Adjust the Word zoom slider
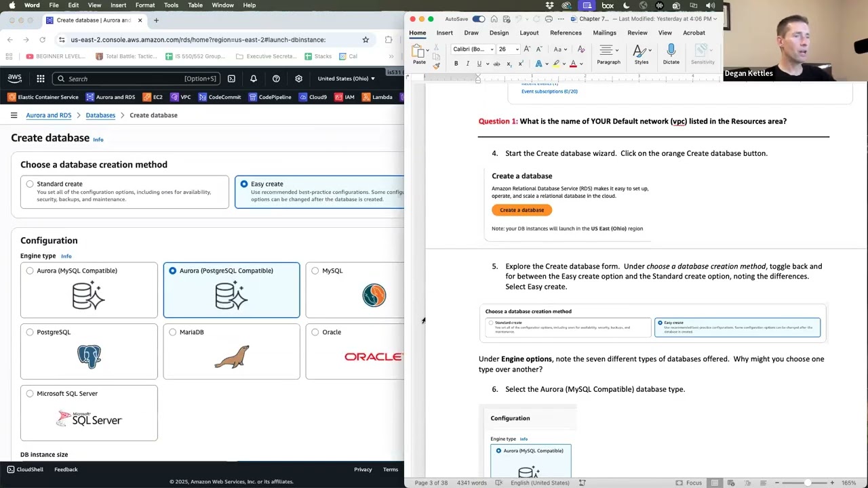 [807, 483]
